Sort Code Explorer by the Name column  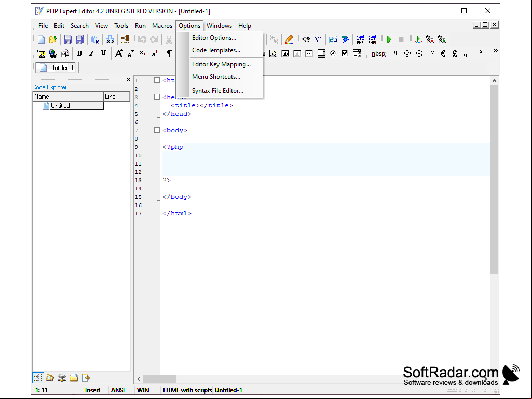coord(68,97)
